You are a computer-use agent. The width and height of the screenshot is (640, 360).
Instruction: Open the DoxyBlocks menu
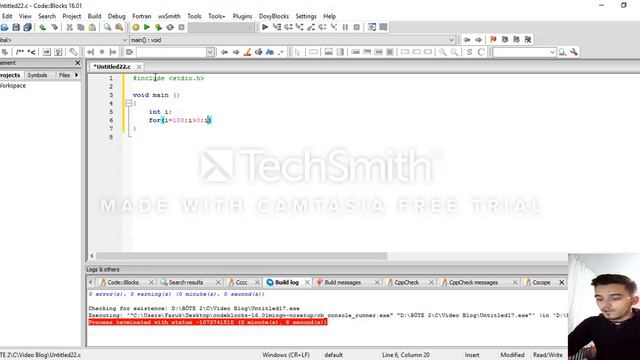[x=273, y=16]
